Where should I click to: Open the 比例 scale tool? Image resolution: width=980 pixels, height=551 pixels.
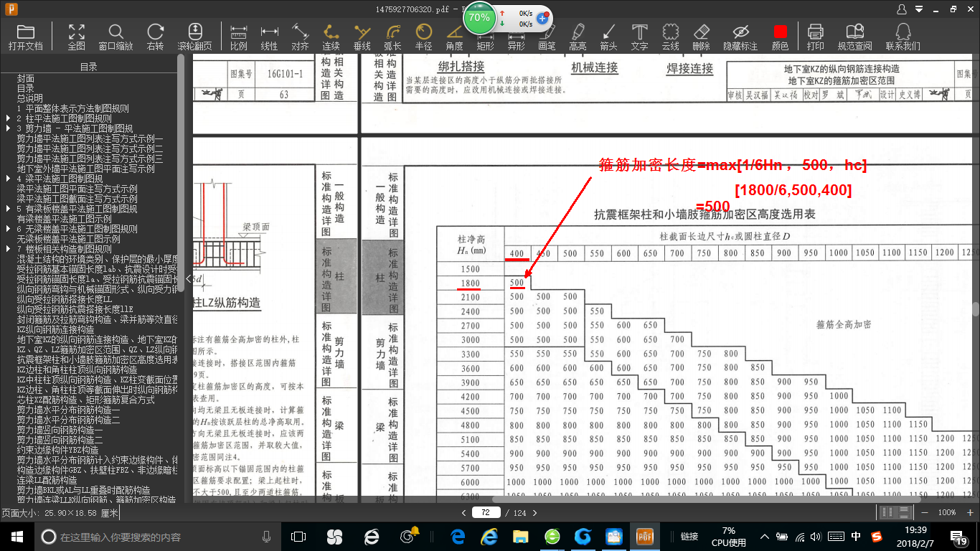click(x=239, y=37)
